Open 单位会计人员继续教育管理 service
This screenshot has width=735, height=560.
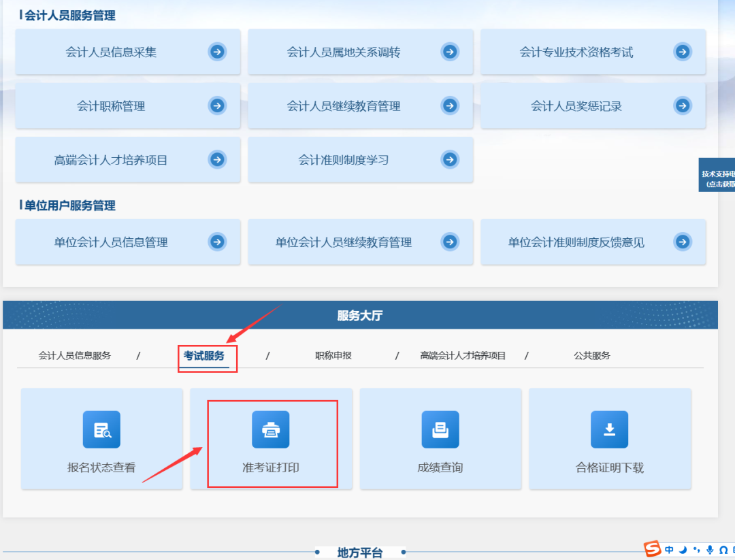coord(361,242)
